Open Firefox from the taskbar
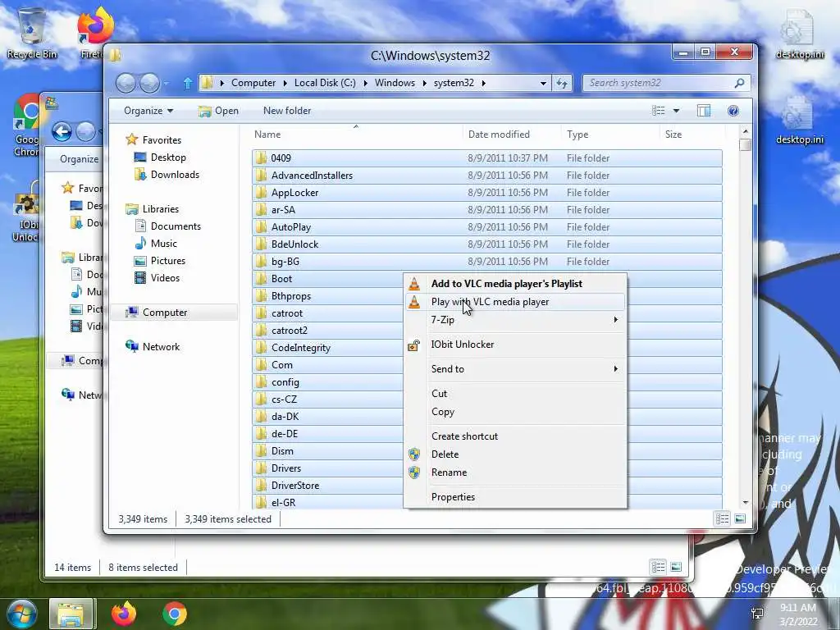This screenshot has width=840, height=630. [x=124, y=614]
